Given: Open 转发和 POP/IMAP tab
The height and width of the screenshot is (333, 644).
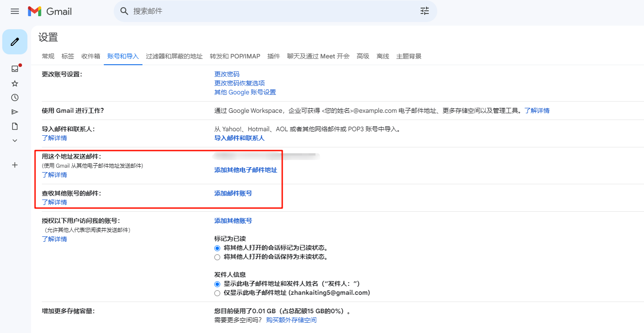Looking at the screenshot, I should click(235, 56).
